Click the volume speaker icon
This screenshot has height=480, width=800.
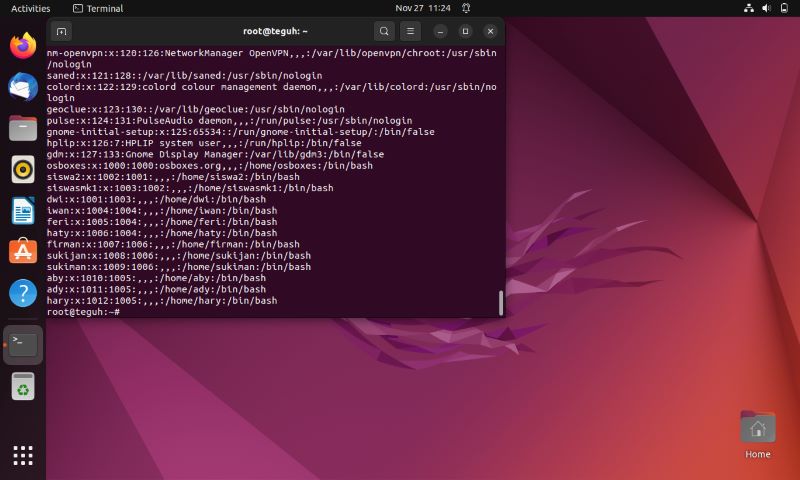point(766,8)
